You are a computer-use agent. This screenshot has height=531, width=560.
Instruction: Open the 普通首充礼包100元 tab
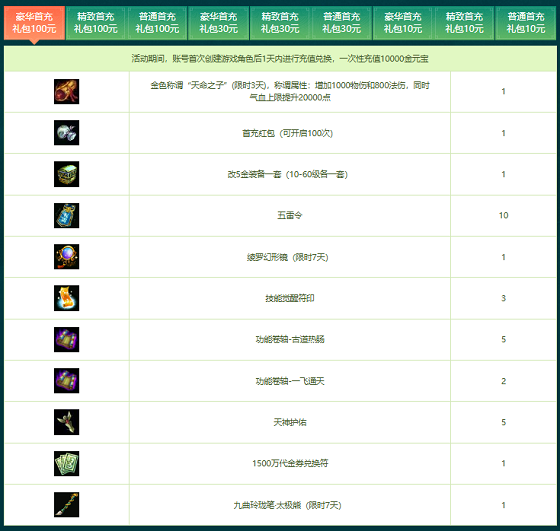[x=157, y=23]
